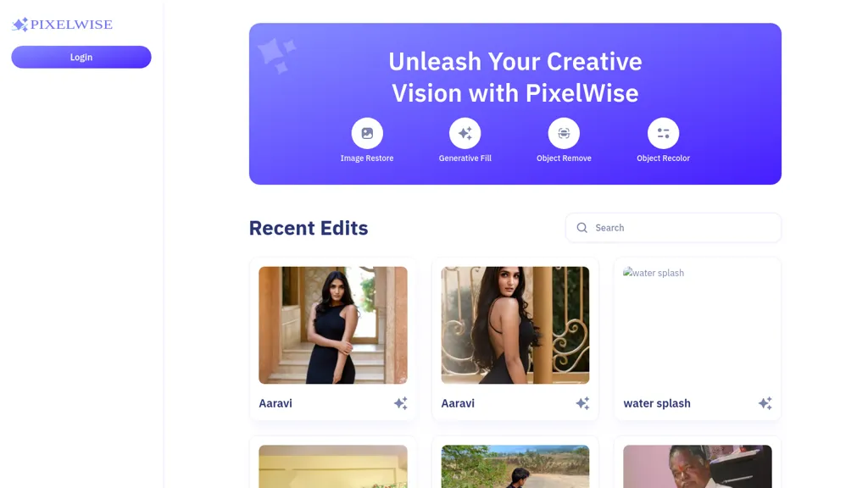Click the Login button

click(x=81, y=57)
